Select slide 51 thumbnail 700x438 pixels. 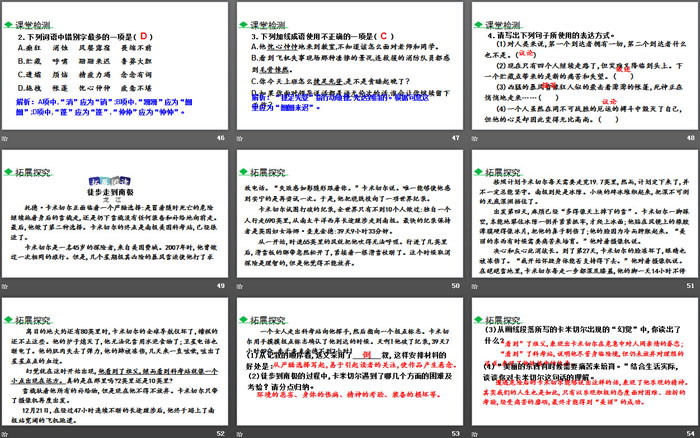[x=582, y=219]
